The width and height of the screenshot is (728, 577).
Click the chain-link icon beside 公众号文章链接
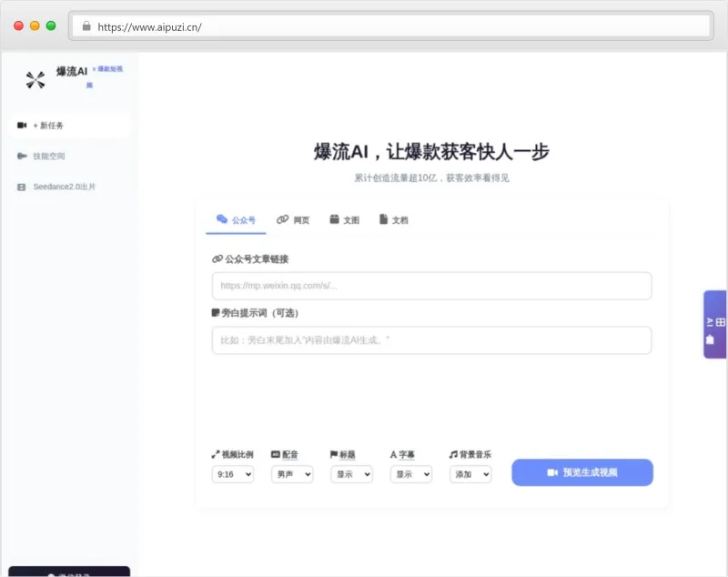[x=217, y=259]
